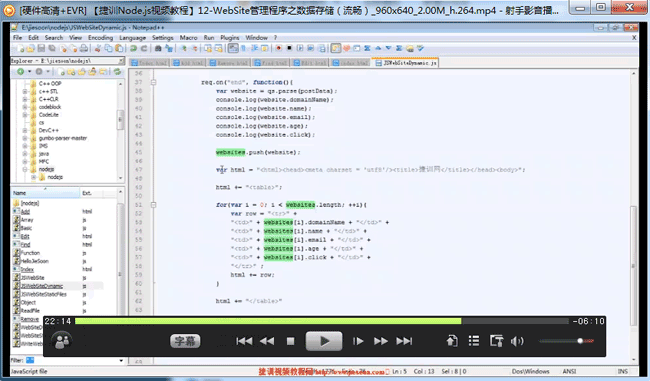Rewind the video using the double-left arrows
This screenshot has height=381, width=650.
[x=267, y=341]
